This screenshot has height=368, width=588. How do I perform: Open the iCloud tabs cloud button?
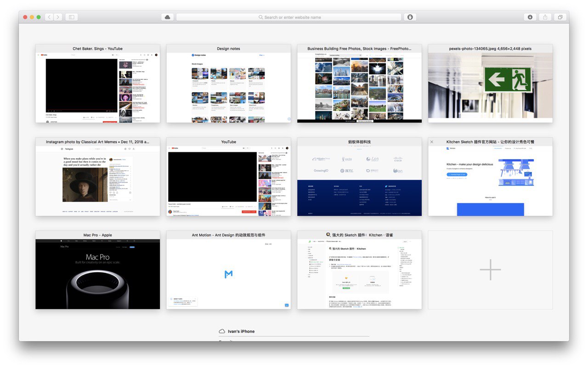[x=167, y=17]
